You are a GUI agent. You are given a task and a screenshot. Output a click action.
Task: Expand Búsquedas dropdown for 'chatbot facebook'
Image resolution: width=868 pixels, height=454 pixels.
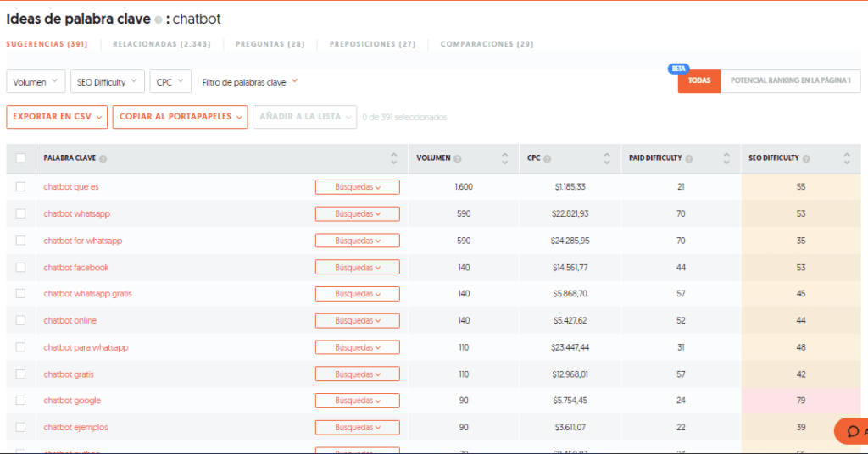tap(358, 267)
